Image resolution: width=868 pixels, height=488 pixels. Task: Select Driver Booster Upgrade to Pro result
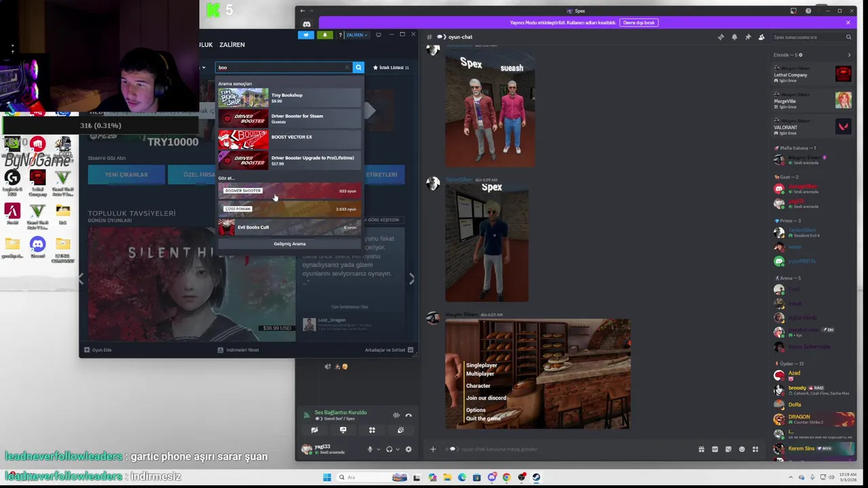coord(290,161)
